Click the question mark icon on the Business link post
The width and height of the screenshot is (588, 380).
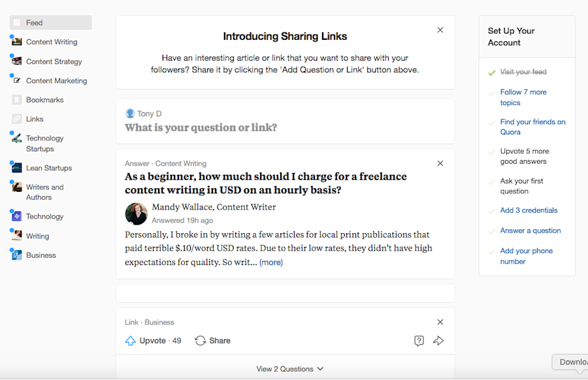click(419, 340)
